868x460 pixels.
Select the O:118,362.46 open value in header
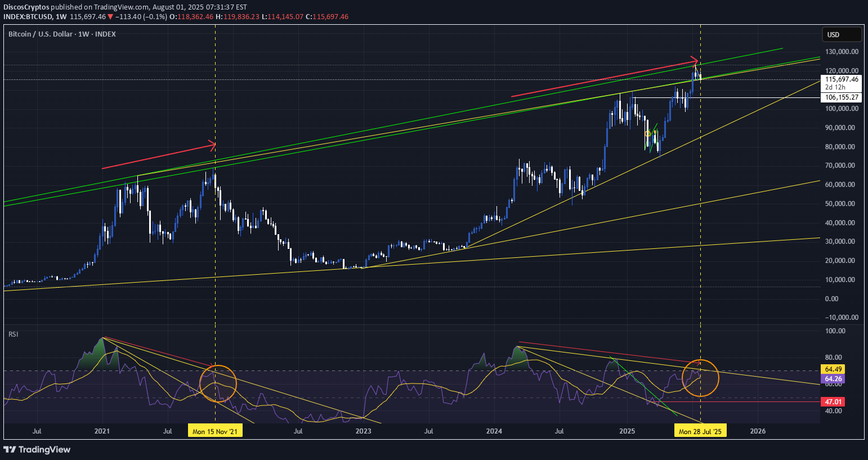pos(191,17)
